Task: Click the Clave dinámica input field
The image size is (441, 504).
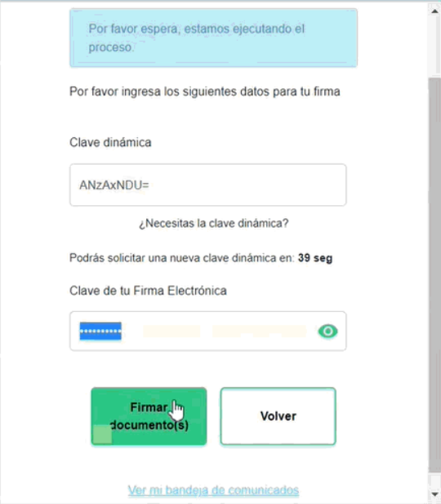Action: point(208,185)
